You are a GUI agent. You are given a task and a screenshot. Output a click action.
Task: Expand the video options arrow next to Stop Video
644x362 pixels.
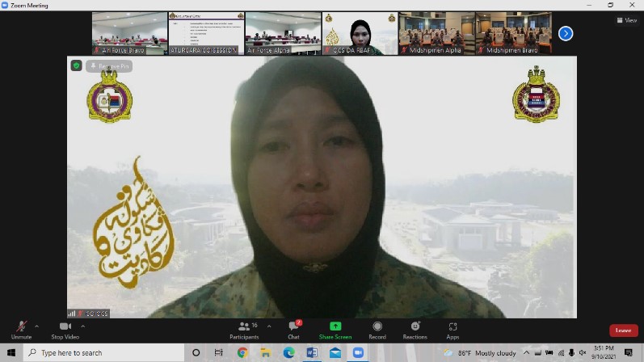tap(83, 326)
